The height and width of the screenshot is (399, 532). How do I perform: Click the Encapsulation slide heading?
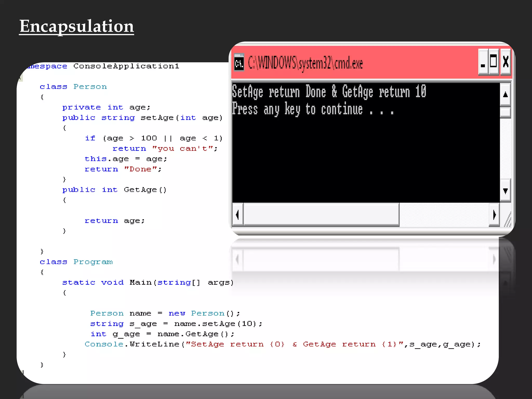pos(77,26)
